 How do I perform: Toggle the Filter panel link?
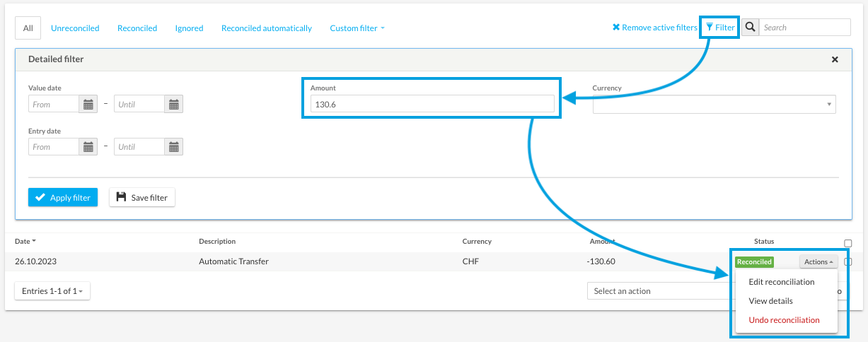720,28
